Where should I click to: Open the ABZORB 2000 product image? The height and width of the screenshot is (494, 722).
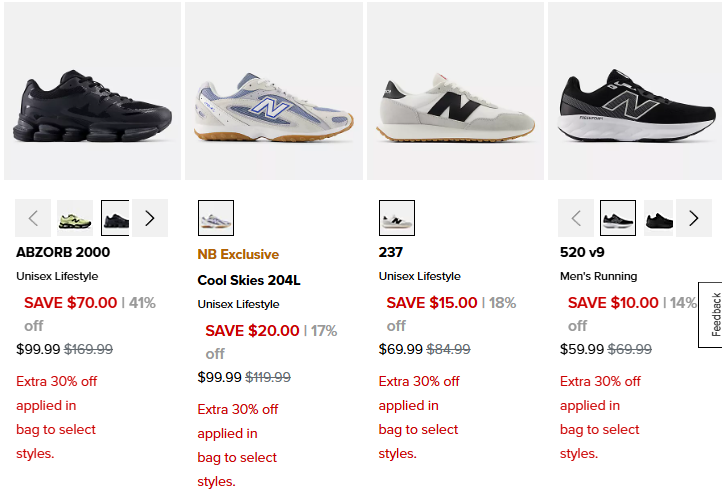tap(93, 91)
